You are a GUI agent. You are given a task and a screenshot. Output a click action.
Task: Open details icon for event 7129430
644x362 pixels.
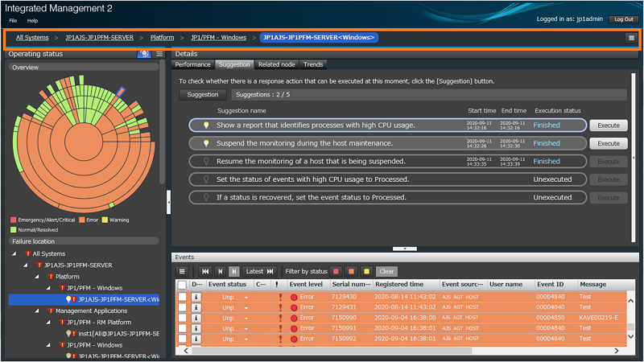196,297
